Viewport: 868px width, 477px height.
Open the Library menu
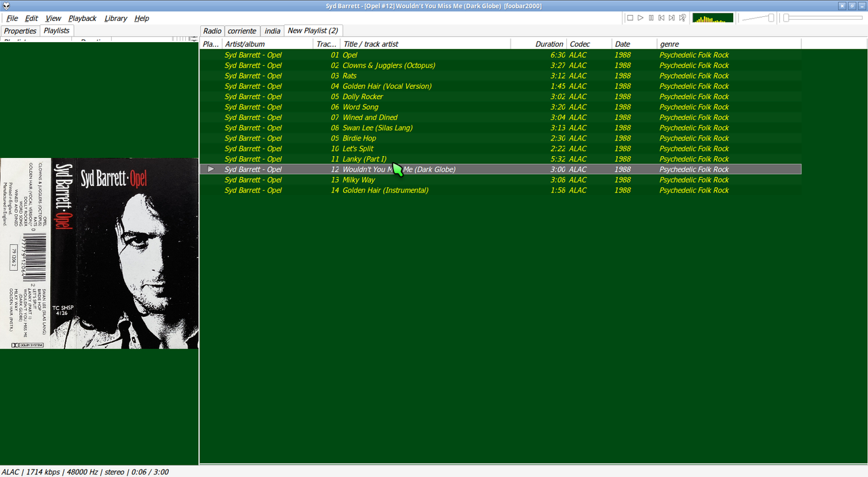tap(115, 18)
